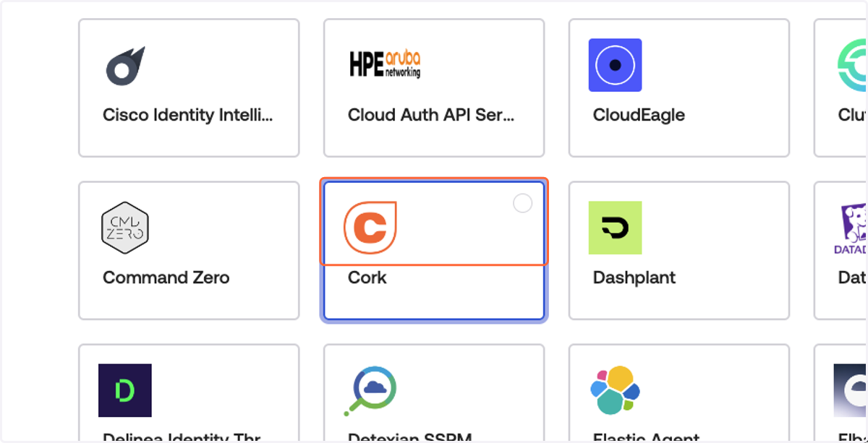The height and width of the screenshot is (443, 868).
Task: Click the Detexian magnifier cloud logo
Action: click(370, 390)
